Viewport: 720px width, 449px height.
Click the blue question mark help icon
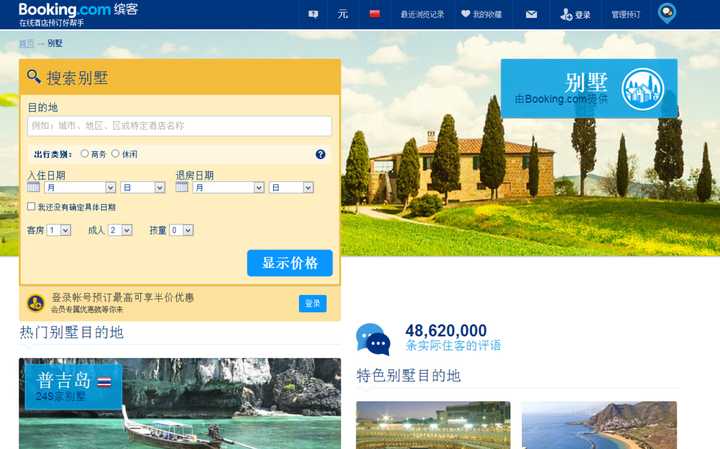321,154
